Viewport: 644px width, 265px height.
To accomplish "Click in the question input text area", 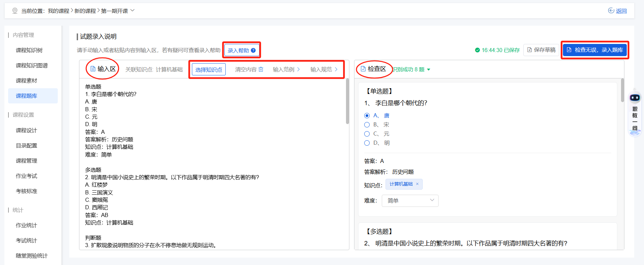I will [x=213, y=164].
